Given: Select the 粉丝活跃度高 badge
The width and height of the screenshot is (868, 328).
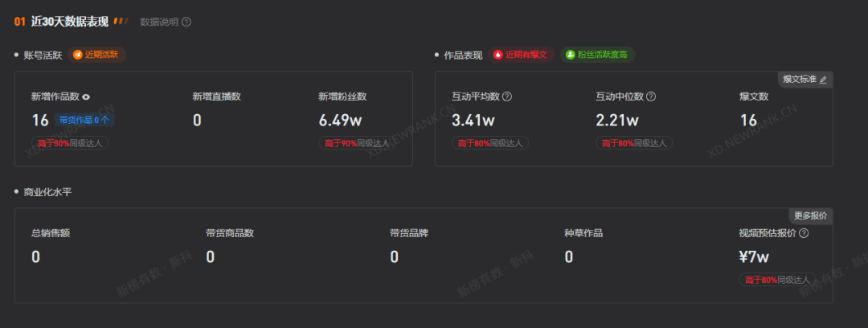Looking at the screenshot, I should (x=598, y=55).
